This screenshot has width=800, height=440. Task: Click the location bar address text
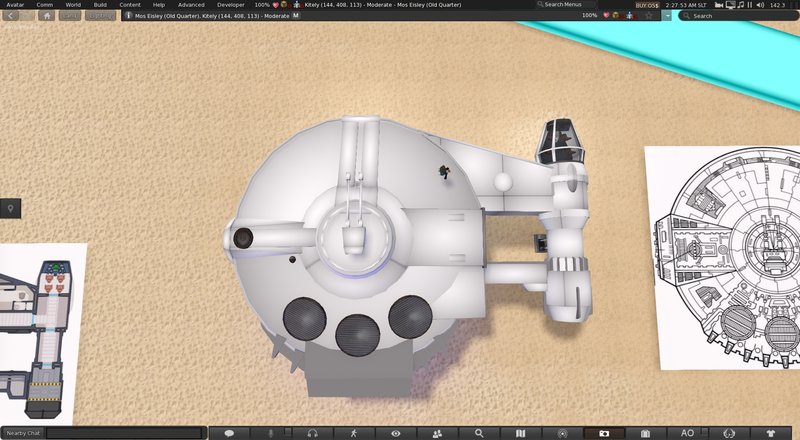212,16
